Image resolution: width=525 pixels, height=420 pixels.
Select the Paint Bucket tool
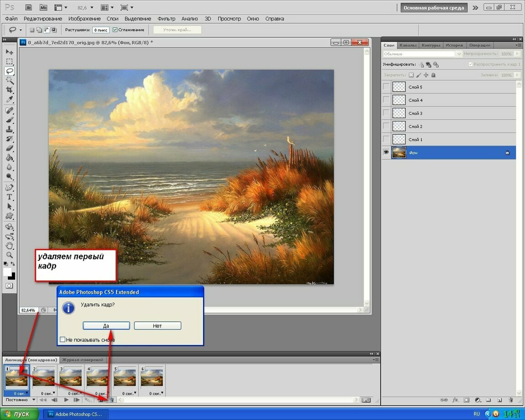[10, 158]
